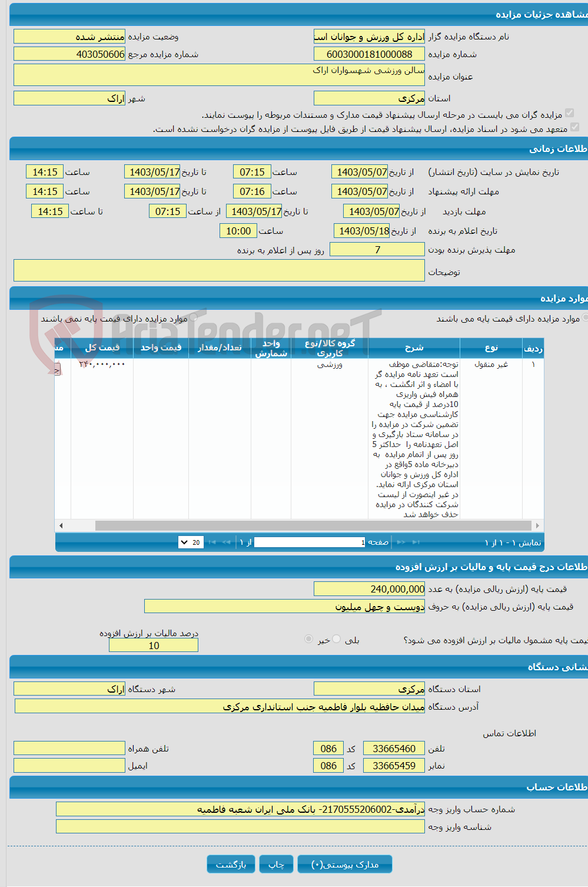Click winner announcement time 10:00
Screen dimensions: 588x887
tap(238, 231)
